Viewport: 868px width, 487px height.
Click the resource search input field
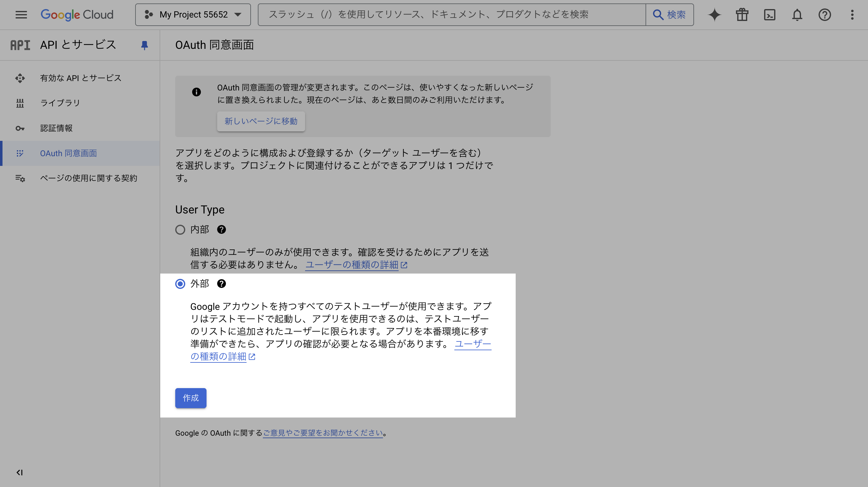coord(452,14)
